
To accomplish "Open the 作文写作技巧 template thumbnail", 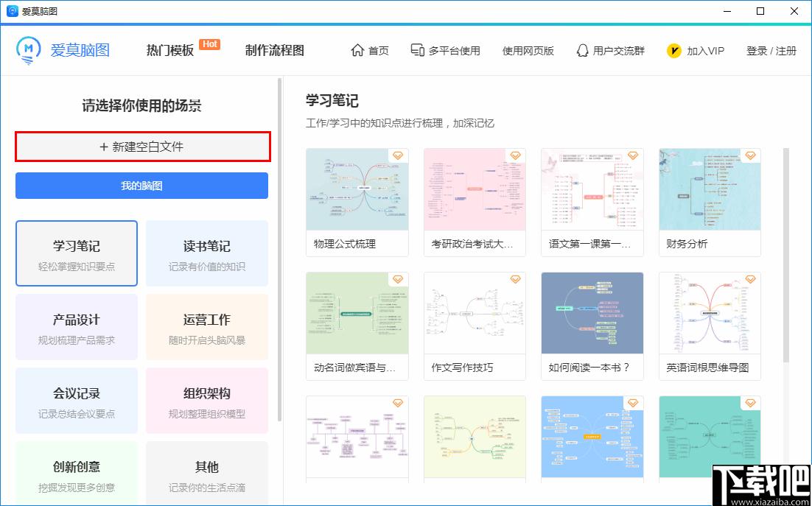I will pyautogui.click(x=475, y=313).
